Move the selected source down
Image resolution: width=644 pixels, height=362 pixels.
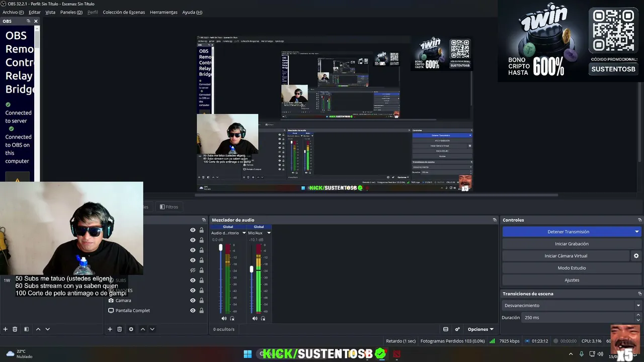click(152, 329)
